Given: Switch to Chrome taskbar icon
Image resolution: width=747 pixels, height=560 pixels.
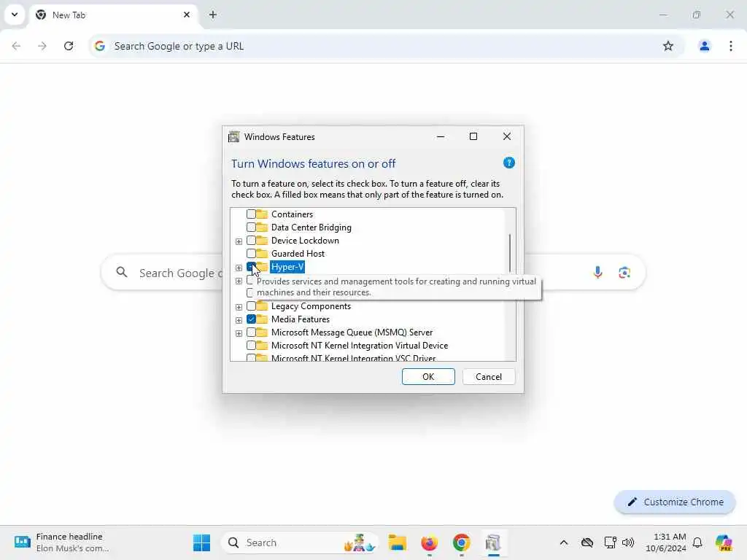Looking at the screenshot, I should pyautogui.click(x=461, y=542).
